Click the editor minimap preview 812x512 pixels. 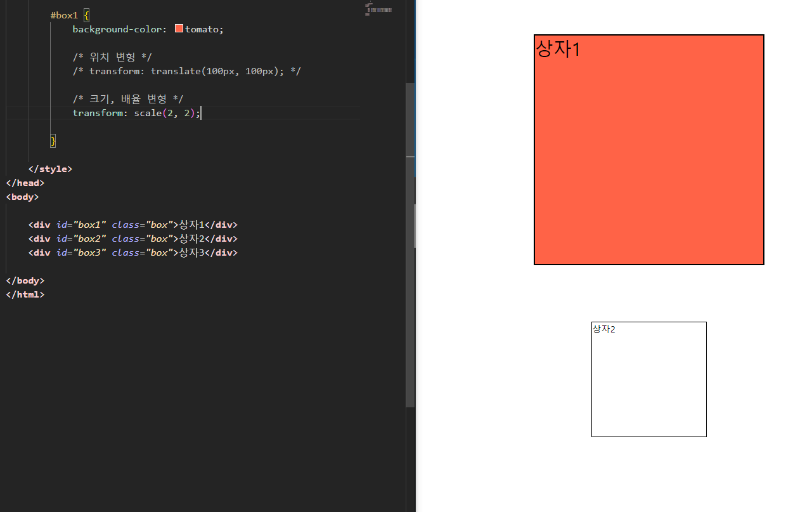click(x=378, y=9)
